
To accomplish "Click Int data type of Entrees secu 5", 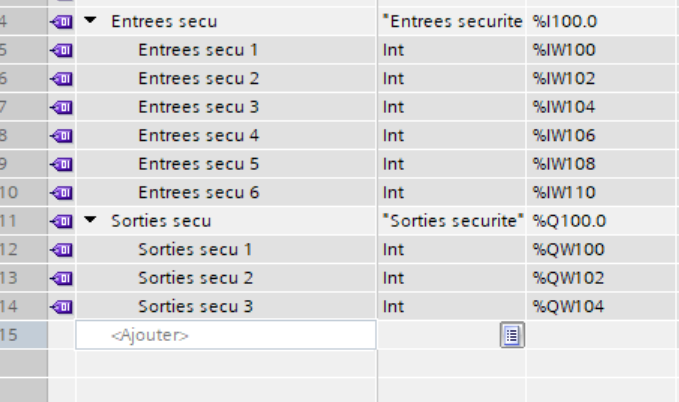I will pos(393,164).
